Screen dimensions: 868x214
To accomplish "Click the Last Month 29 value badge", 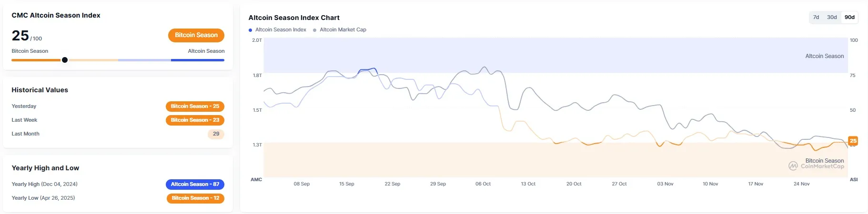I will coord(216,134).
